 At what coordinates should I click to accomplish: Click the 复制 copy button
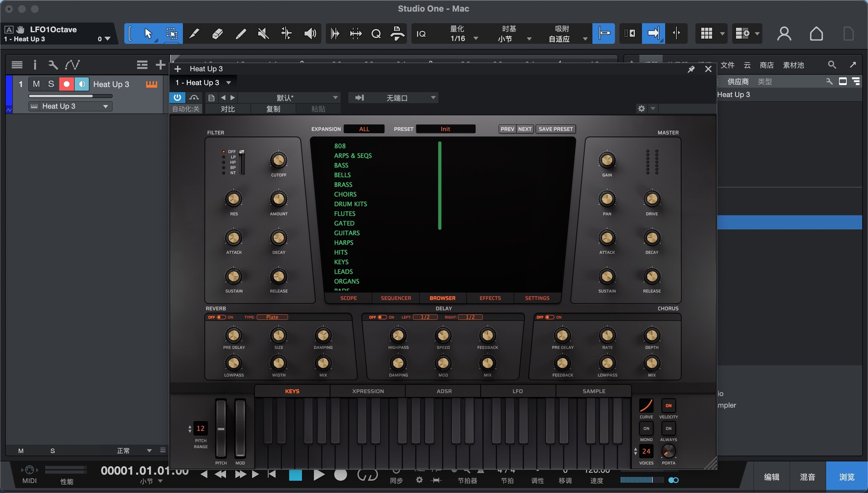click(x=273, y=109)
